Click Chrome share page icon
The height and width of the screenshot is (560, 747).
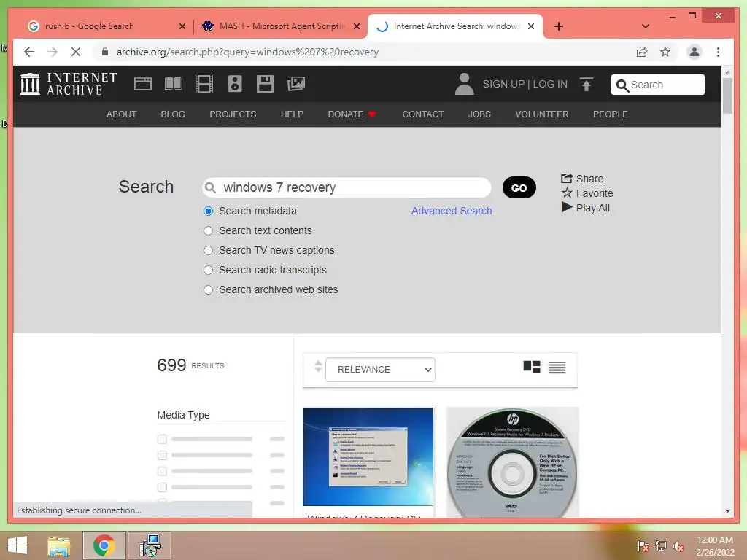coord(642,52)
